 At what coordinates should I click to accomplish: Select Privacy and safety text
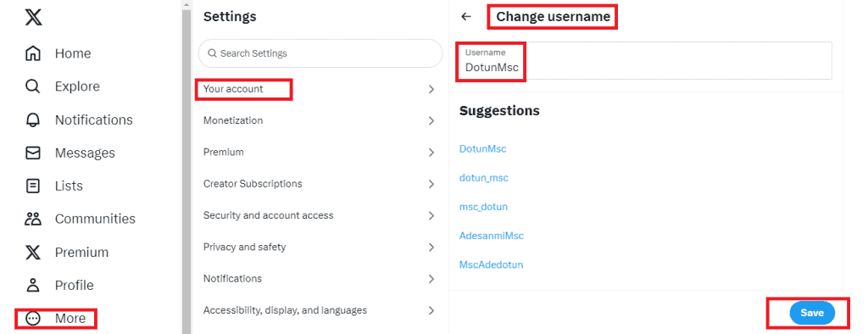[x=245, y=247]
